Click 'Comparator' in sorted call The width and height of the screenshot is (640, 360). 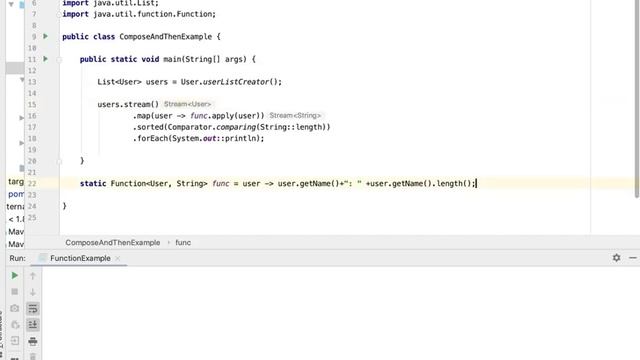pos(189,127)
